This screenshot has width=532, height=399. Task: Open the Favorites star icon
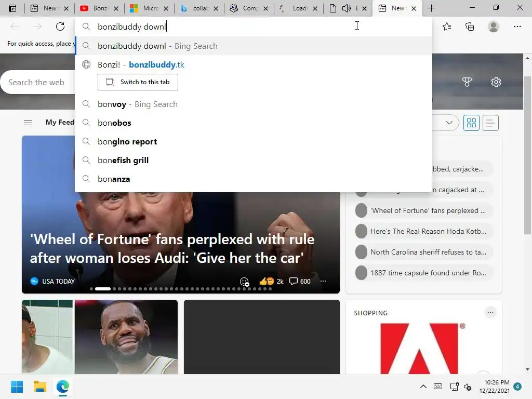point(447,26)
